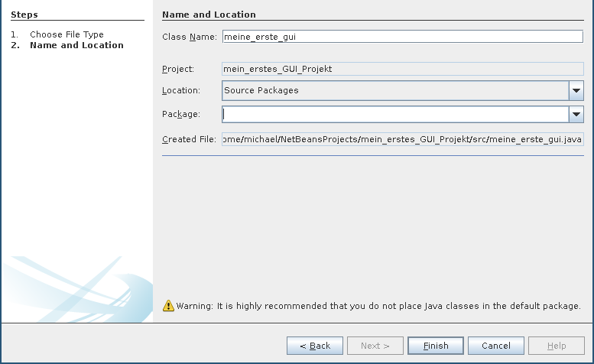Cancel the new class wizard
This screenshot has width=594, height=364.
pyautogui.click(x=495, y=346)
